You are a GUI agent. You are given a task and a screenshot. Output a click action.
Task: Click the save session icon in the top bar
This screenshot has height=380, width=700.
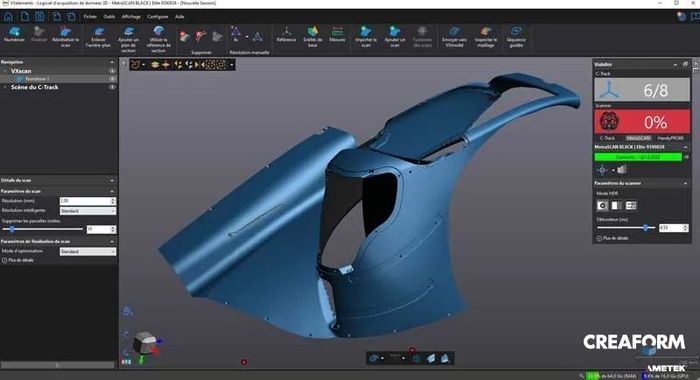(40, 17)
